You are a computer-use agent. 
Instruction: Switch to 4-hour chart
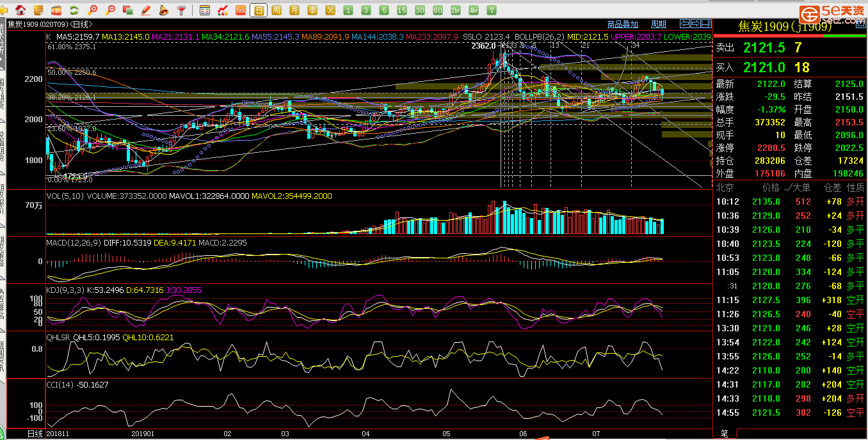474,10
